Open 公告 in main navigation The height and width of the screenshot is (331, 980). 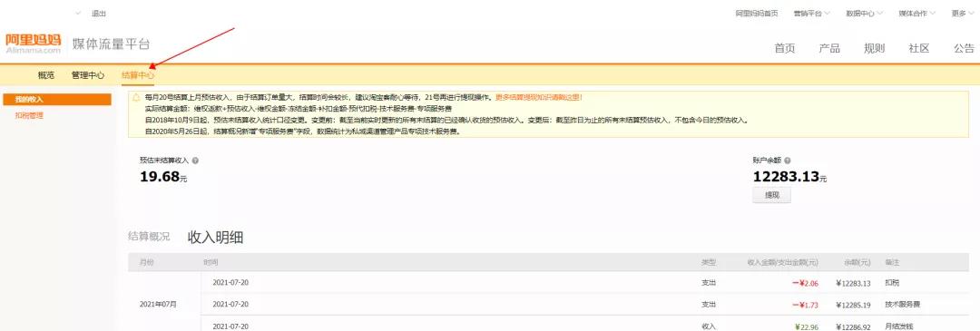click(964, 49)
